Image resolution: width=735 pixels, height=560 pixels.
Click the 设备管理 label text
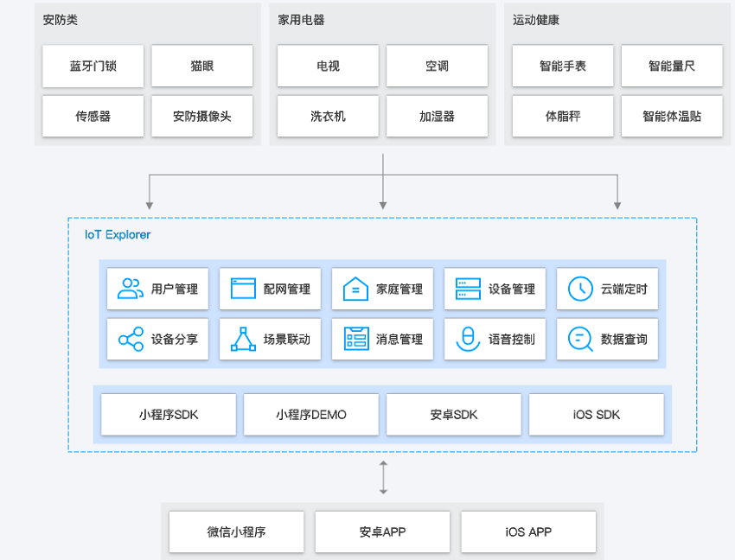click(x=511, y=290)
